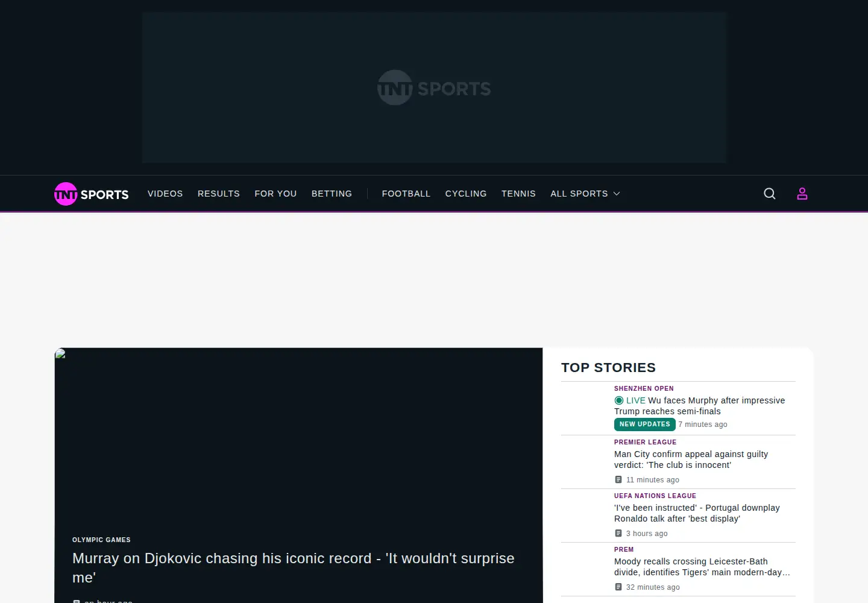Click the top banner ad placeholder
This screenshot has height=603, width=868.
click(x=434, y=87)
